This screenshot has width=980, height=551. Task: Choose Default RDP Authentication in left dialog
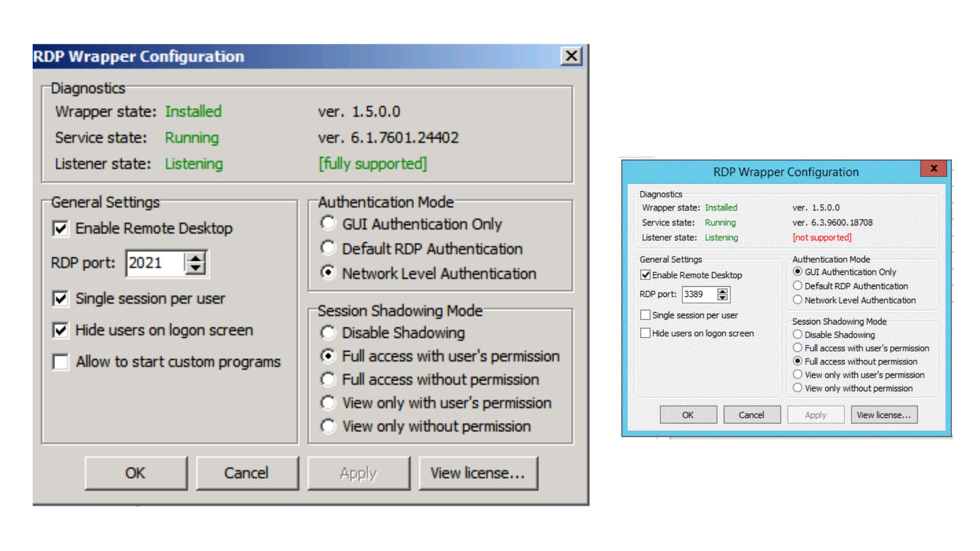coord(327,248)
